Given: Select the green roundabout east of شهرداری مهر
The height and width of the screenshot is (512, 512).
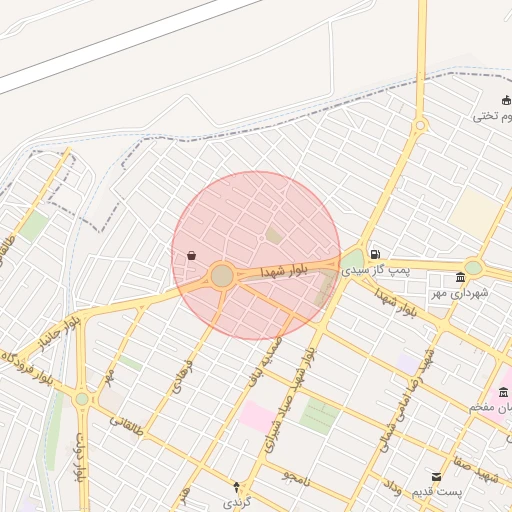Looking at the screenshot, I should pyautogui.click(x=473, y=267).
